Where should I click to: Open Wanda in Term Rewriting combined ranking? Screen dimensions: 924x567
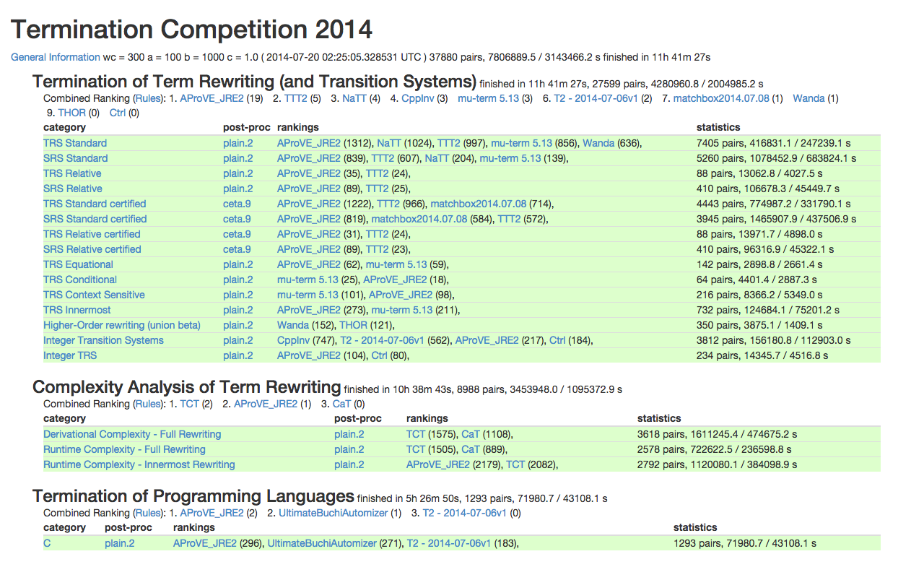point(808,98)
